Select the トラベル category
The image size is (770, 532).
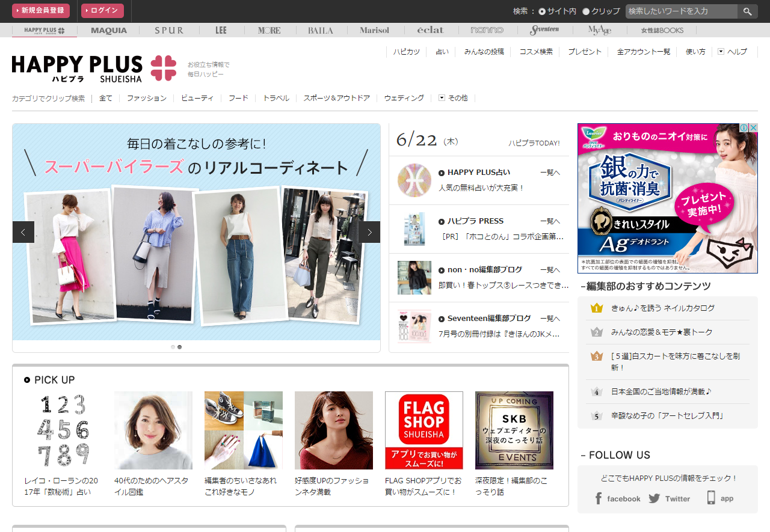(276, 98)
